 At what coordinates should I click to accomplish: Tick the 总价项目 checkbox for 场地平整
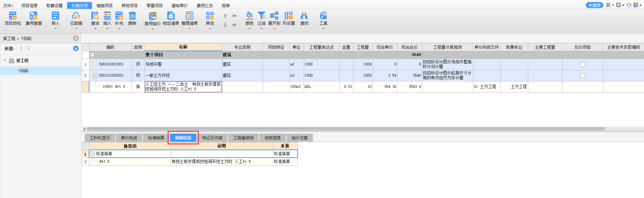[582, 64]
